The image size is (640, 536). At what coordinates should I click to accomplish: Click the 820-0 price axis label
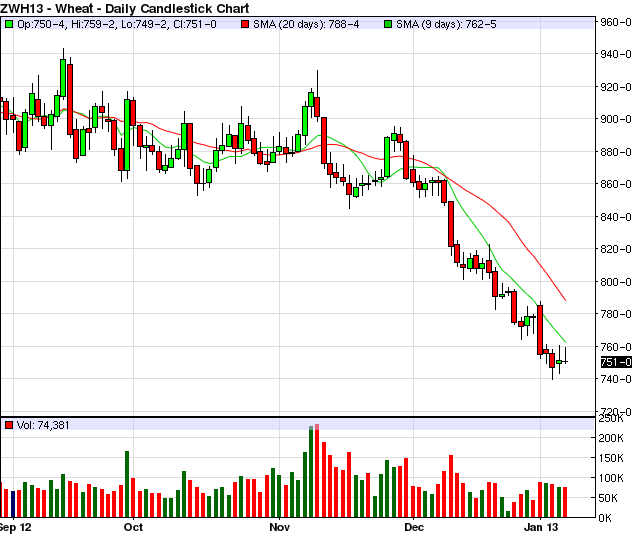coord(616,249)
